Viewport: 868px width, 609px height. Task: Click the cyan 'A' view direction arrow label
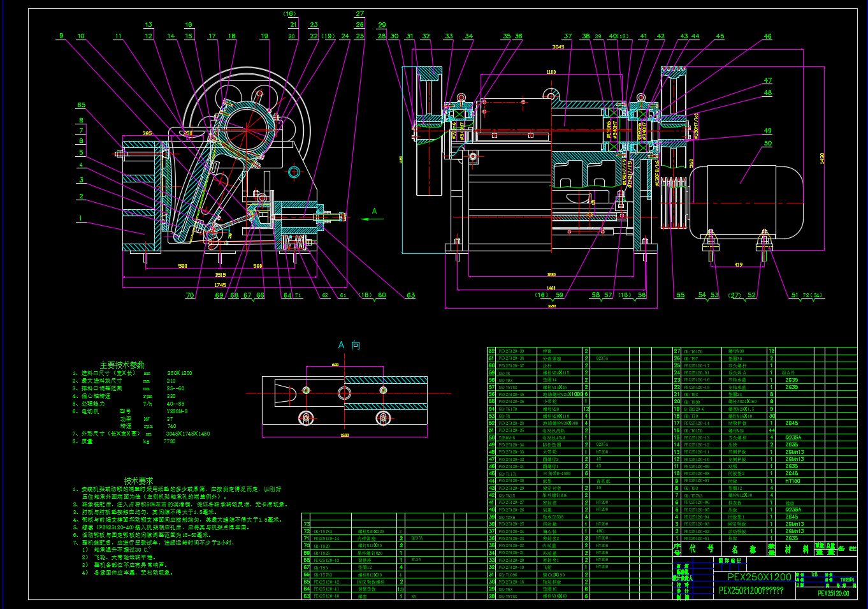point(374,211)
